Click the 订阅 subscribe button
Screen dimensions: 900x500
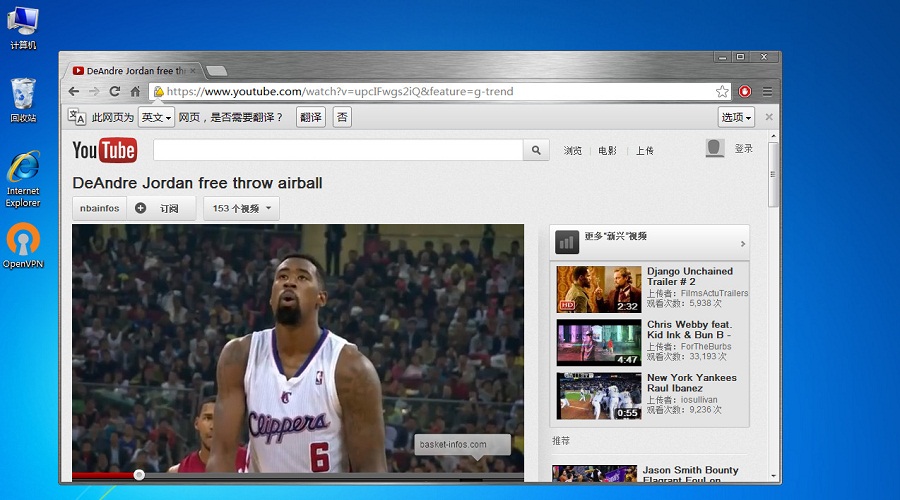161,208
